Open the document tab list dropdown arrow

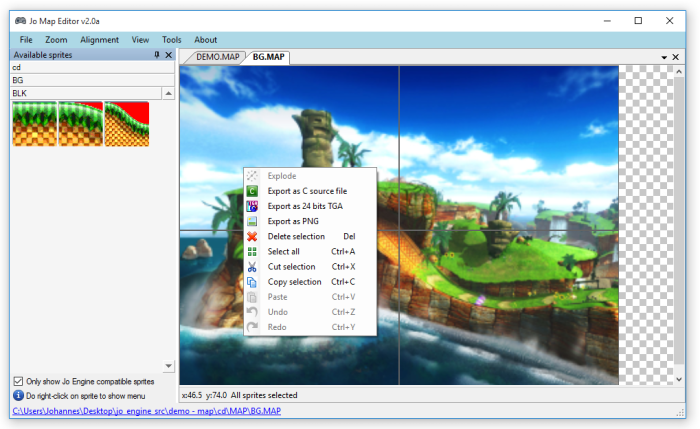tap(664, 58)
